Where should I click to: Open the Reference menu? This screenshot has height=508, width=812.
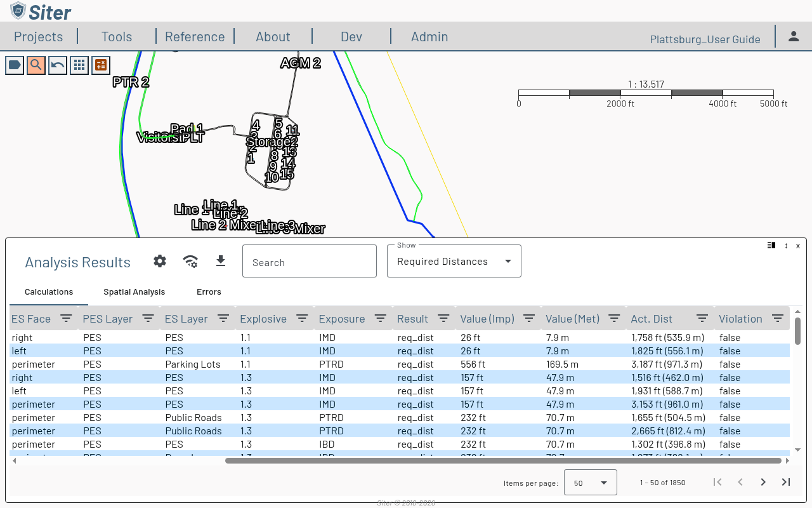(195, 36)
